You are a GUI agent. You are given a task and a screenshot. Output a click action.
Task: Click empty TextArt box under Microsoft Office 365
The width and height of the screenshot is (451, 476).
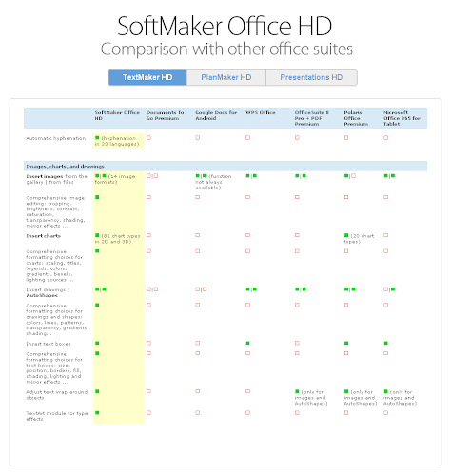tap(386, 413)
